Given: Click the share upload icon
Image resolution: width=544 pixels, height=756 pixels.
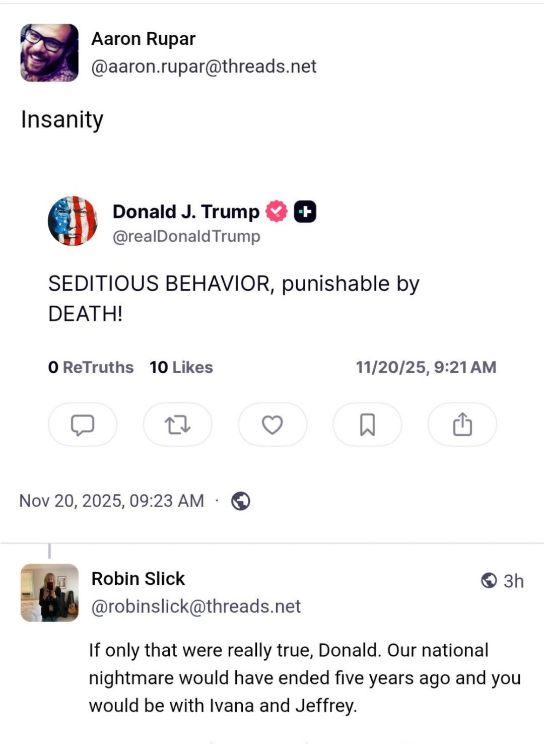Looking at the screenshot, I should pos(462,425).
